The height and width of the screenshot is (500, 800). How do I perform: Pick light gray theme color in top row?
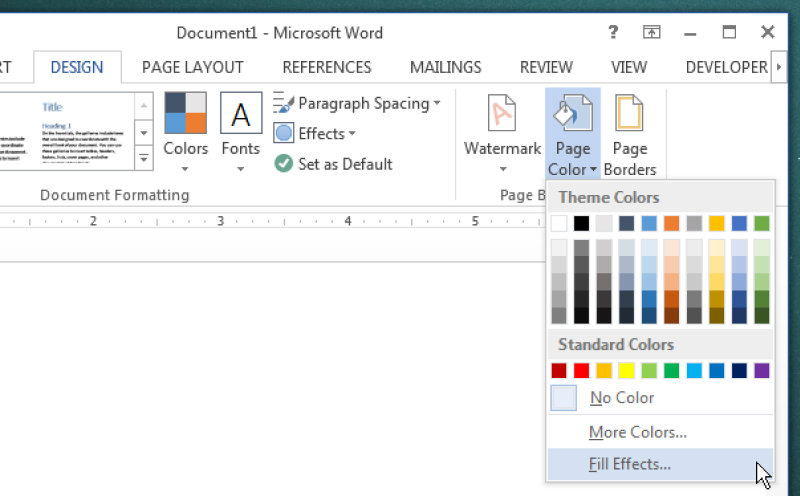coord(604,223)
